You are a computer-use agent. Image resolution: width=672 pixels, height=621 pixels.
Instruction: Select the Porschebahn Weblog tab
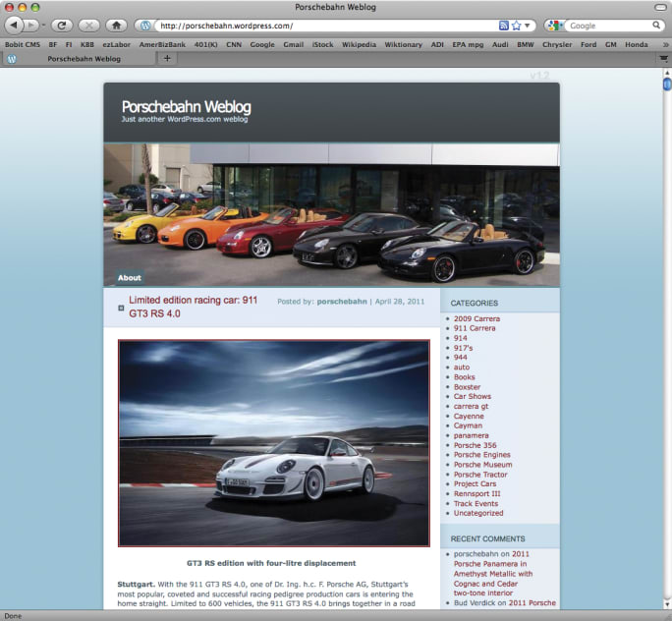tap(84, 59)
